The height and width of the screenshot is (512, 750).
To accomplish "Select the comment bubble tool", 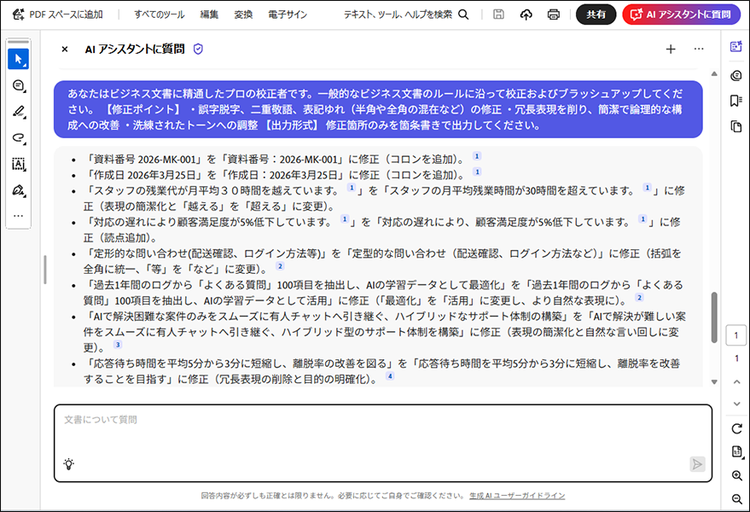I will coord(18,86).
